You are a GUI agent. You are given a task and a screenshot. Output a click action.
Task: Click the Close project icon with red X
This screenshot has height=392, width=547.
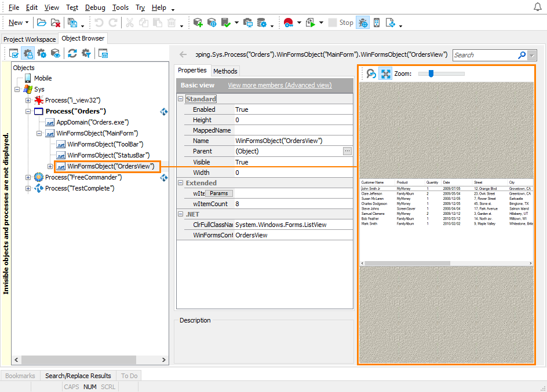pos(56,23)
